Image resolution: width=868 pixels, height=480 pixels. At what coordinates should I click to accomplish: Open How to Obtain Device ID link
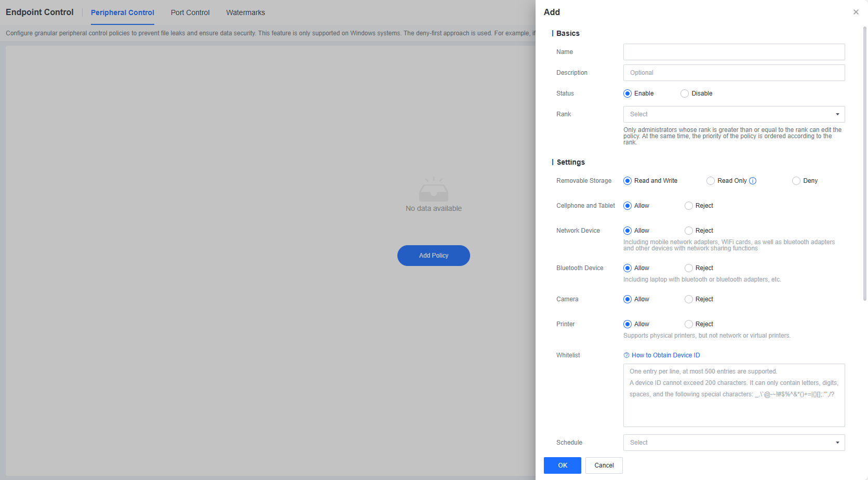pos(666,355)
